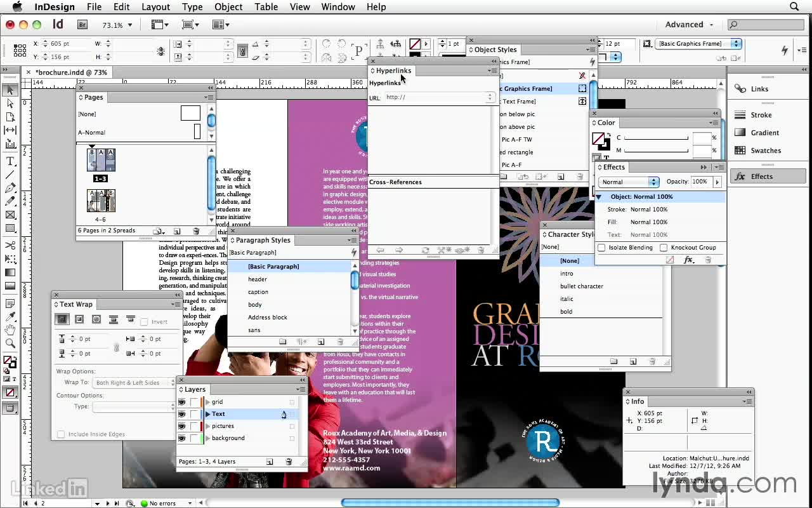Delete selected layer with Layers trash icon
812x508 pixels.
click(x=289, y=462)
